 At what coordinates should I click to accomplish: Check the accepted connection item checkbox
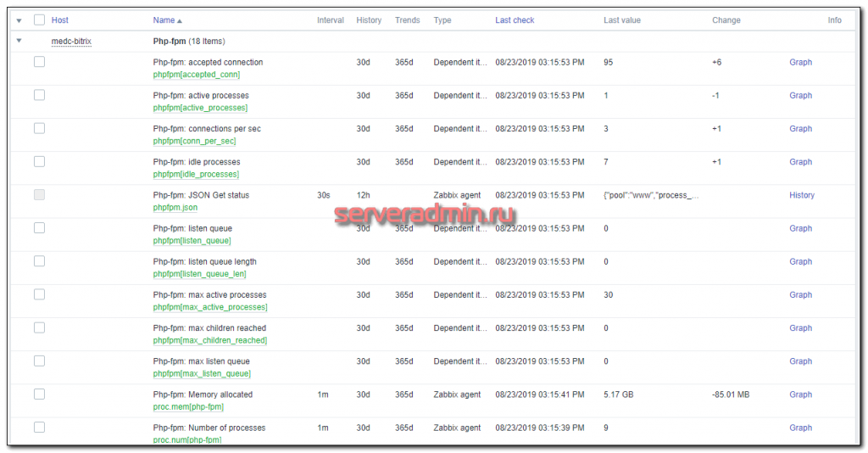click(39, 62)
